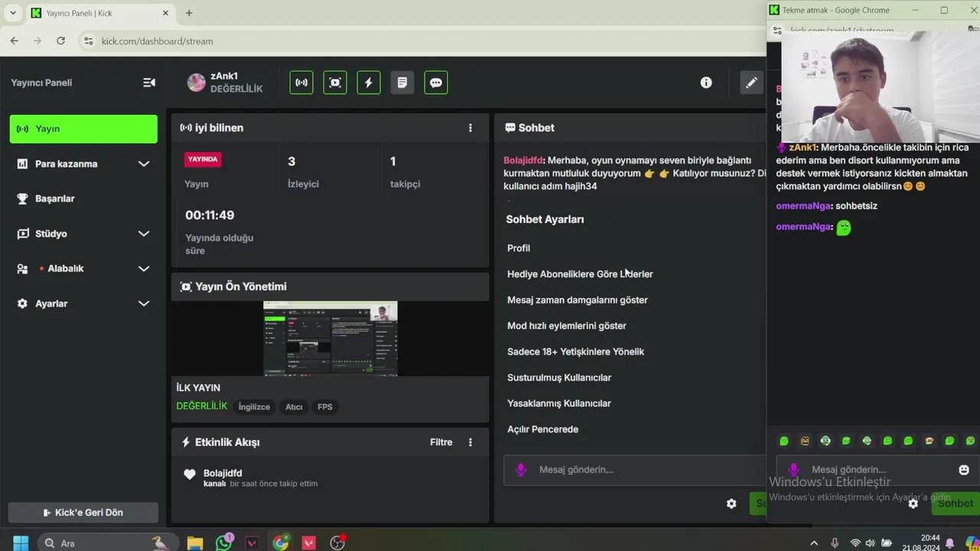Collapse the Yayıncı Paneli sidebar
Image resolution: width=980 pixels, height=551 pixels.
[149, 83]
